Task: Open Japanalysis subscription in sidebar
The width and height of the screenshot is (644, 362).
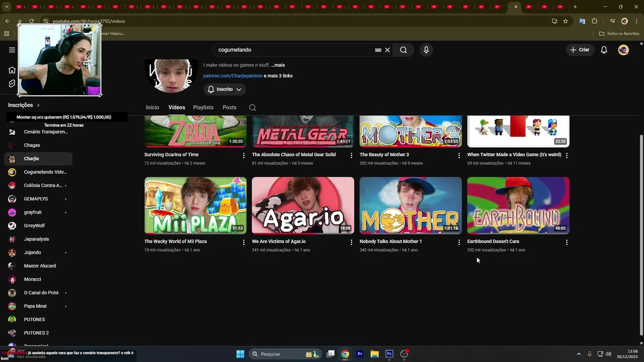Action: (38, 239)
